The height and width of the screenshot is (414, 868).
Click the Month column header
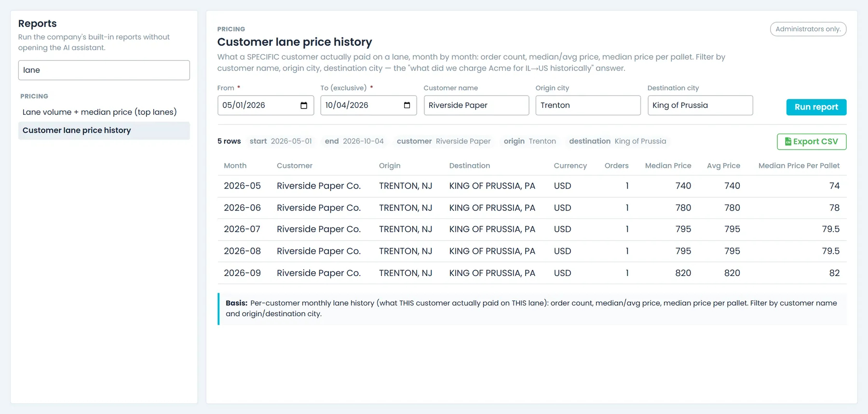click(235, 166)
